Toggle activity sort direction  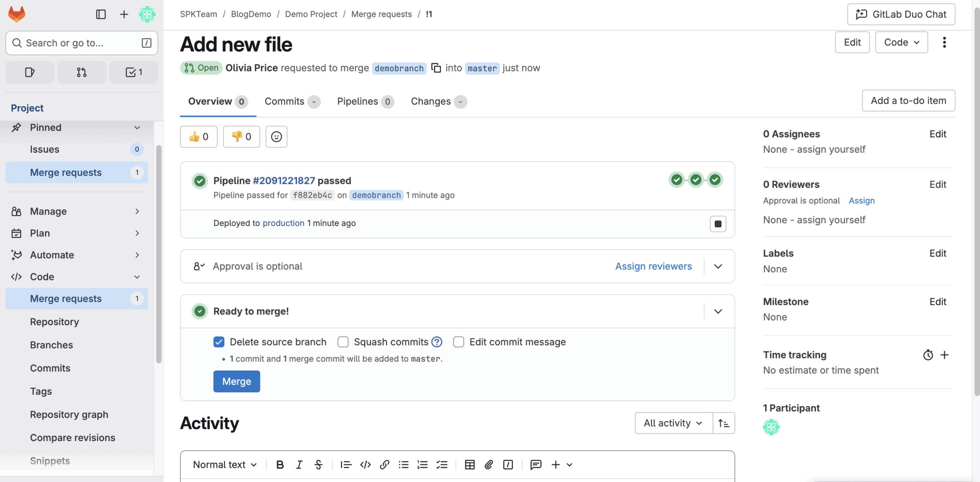(724, 423)
